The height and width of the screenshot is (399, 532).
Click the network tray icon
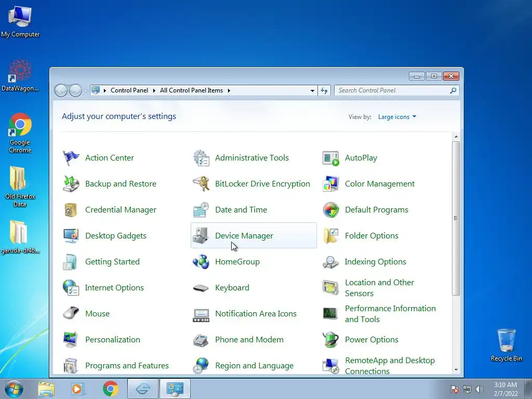coord(467,389)
